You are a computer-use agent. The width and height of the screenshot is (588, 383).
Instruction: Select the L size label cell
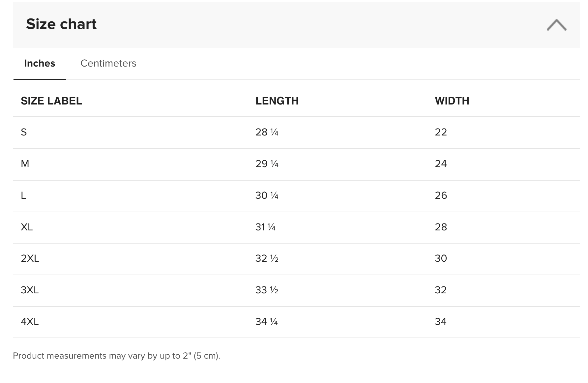click(23, 195)
